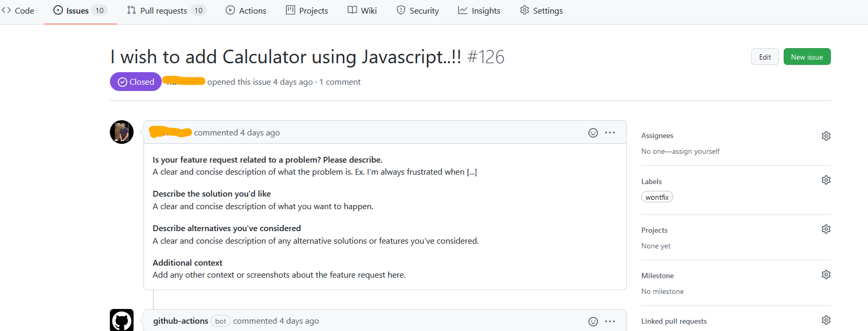Click the 'Describe alternatives you've considered' heading
This screenshot has width=868, height=331.
coord(227,229)
